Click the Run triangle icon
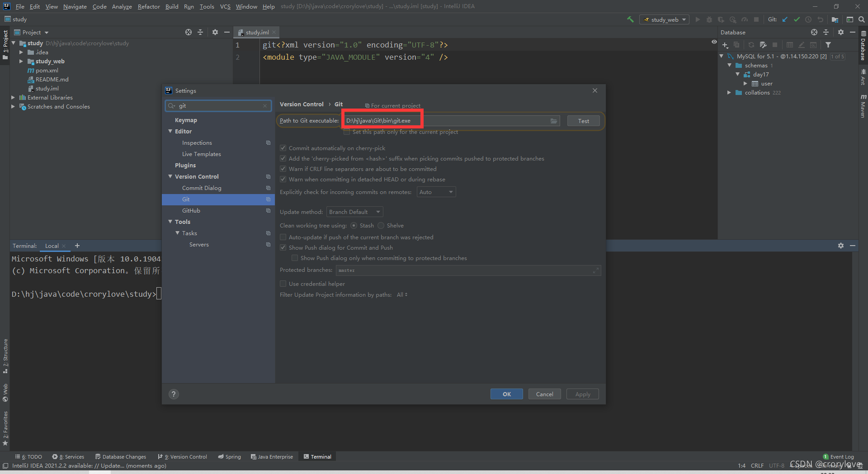 (698, 19)
